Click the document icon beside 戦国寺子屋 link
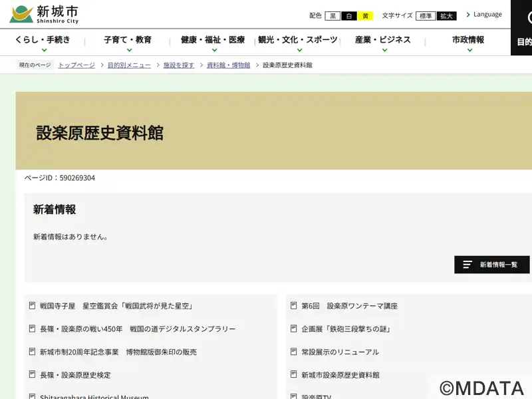 tap(32, 306)
